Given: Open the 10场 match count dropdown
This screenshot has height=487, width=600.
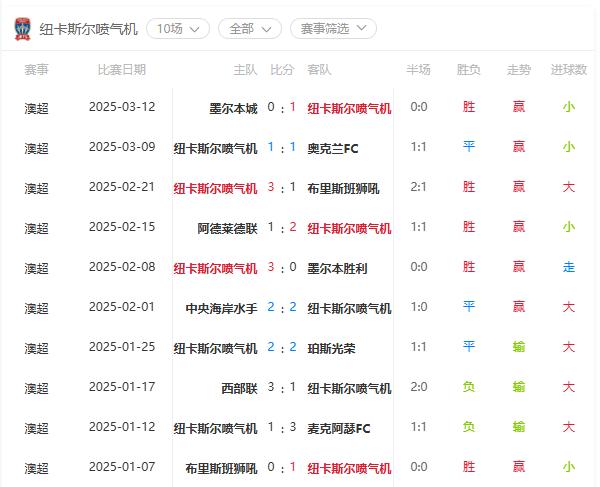Looking at the screenshot, I should [178, 29].
